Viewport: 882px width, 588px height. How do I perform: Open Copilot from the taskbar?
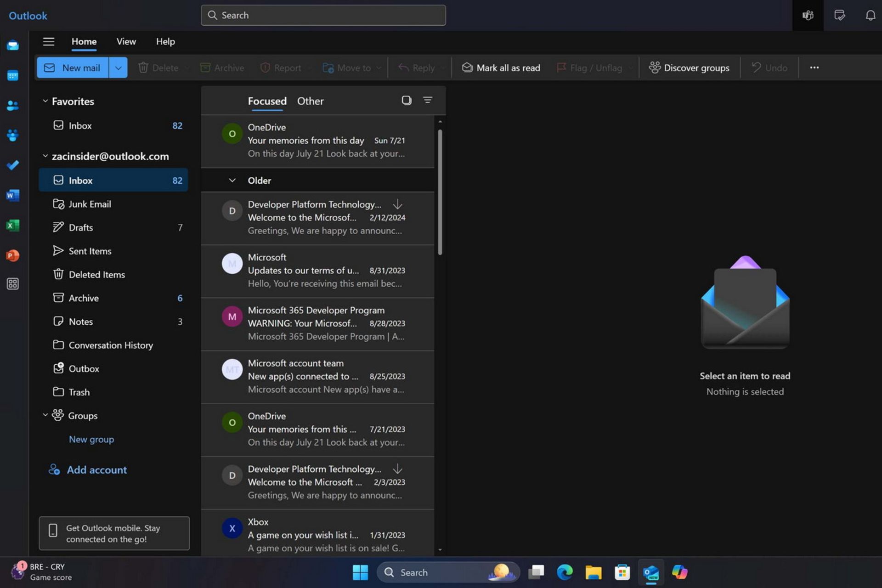pos(680,572)
